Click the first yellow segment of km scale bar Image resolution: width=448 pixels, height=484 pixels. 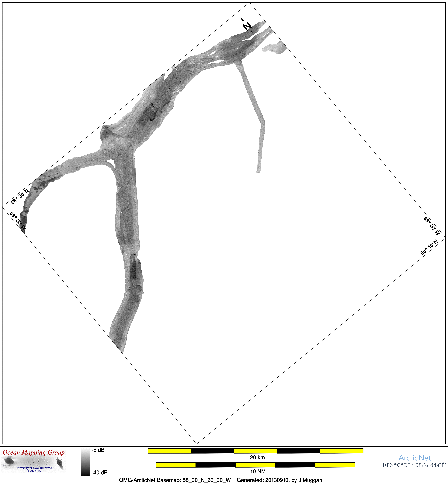pos(169,451)
